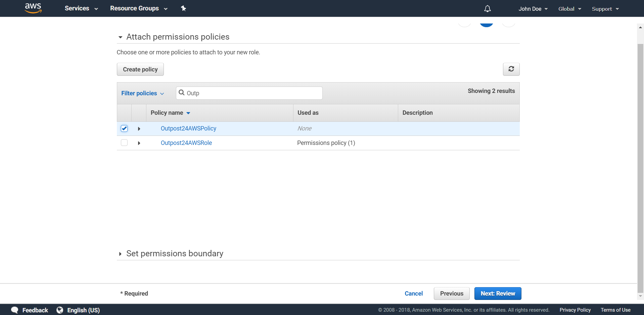The image size is (644, 315).
Task: Open the Resource Groups menu
Action: tap(138, 8)
